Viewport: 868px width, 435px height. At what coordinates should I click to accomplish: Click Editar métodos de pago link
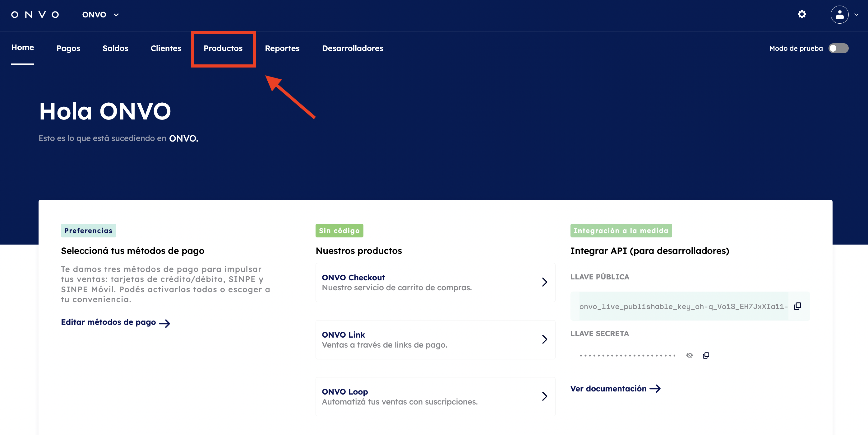coord(116,322)
